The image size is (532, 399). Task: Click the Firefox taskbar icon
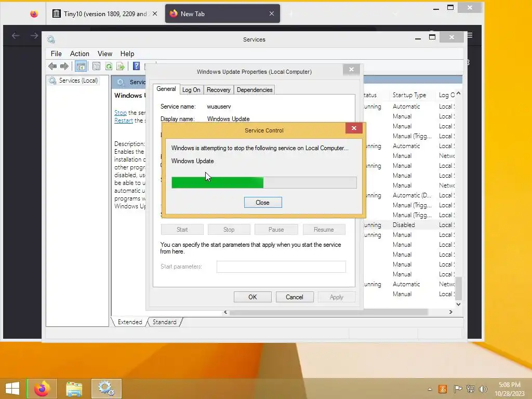coord(42,389)
